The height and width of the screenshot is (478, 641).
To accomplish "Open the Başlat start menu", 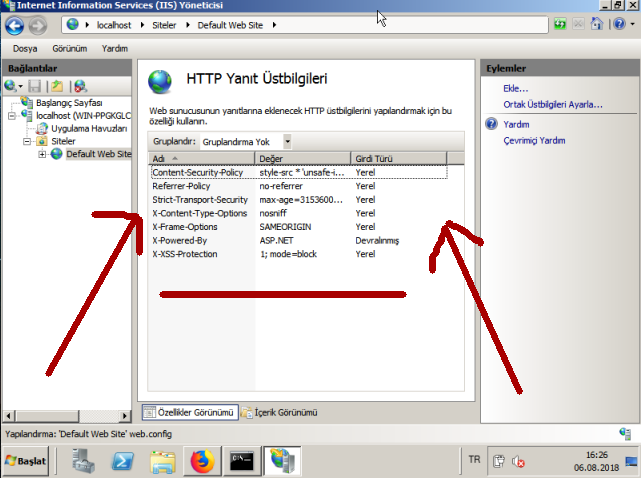I will pos(25,461).
